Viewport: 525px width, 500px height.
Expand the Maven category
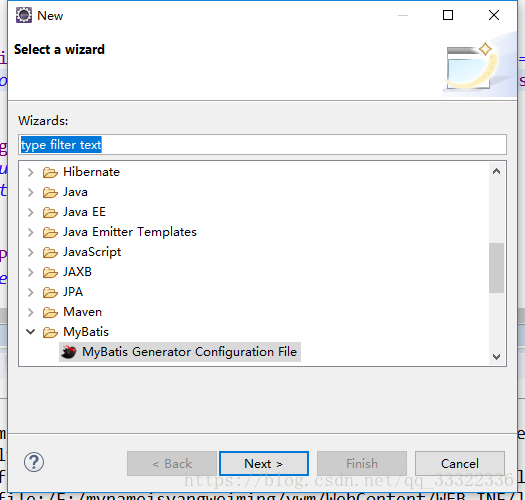click(30, 312)
